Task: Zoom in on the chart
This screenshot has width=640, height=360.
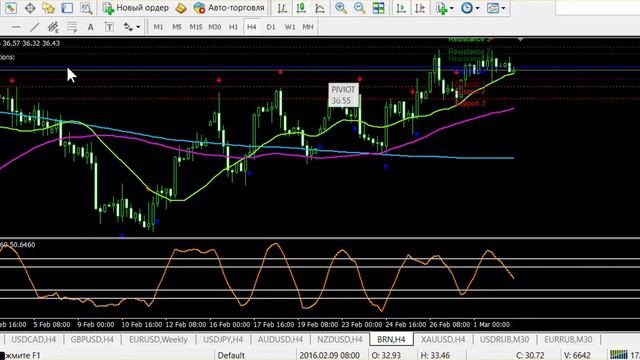Action: point(340,8)
